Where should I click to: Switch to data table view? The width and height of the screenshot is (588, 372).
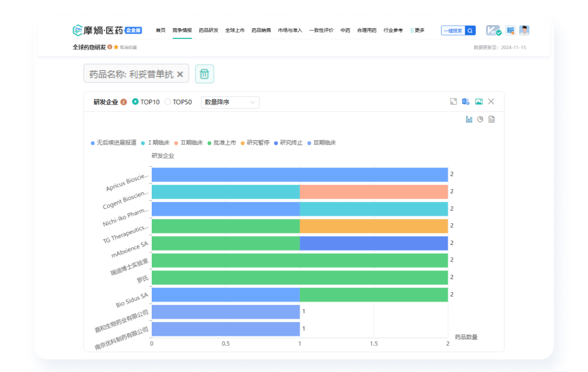tap(491, 119)
